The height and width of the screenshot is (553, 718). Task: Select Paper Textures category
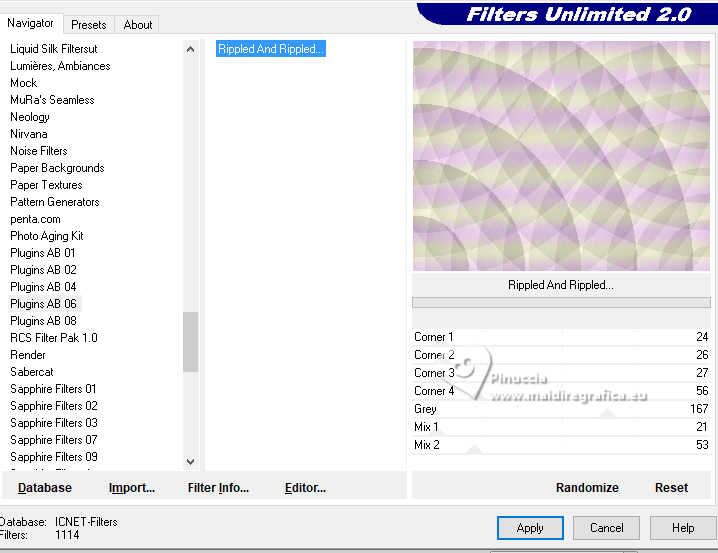[46, 185]
